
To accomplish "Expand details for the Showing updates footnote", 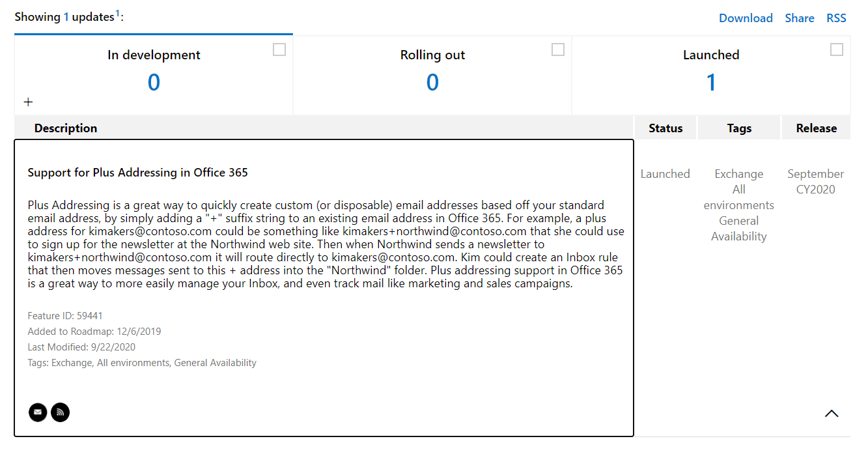I will [119, 12].
